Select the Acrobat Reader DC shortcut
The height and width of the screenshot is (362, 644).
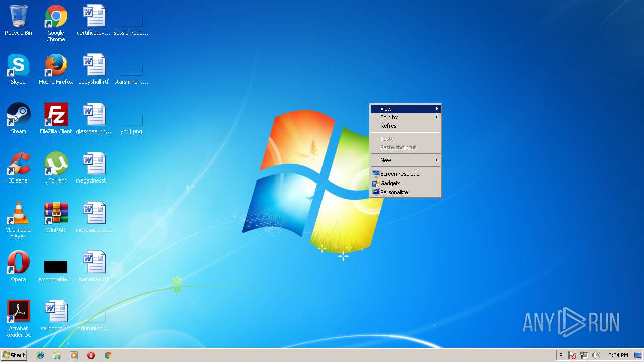click(x=18, y=319)
